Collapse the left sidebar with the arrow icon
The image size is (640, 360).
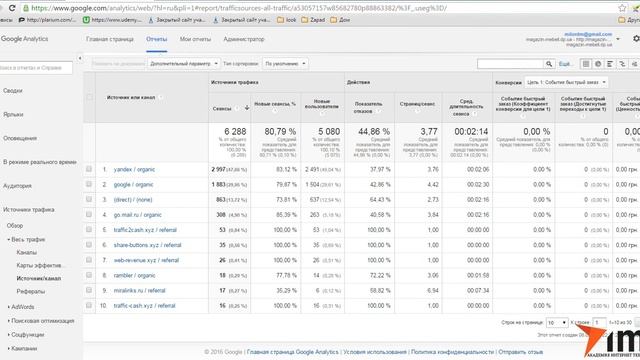click(80, 58)
